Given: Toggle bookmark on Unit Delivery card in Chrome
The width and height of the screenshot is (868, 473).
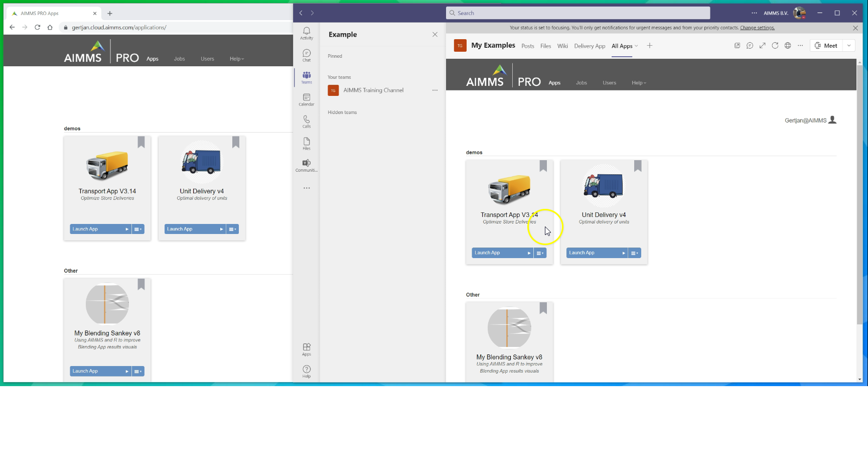Looking at the screenshot, I should tap(236, 143).
